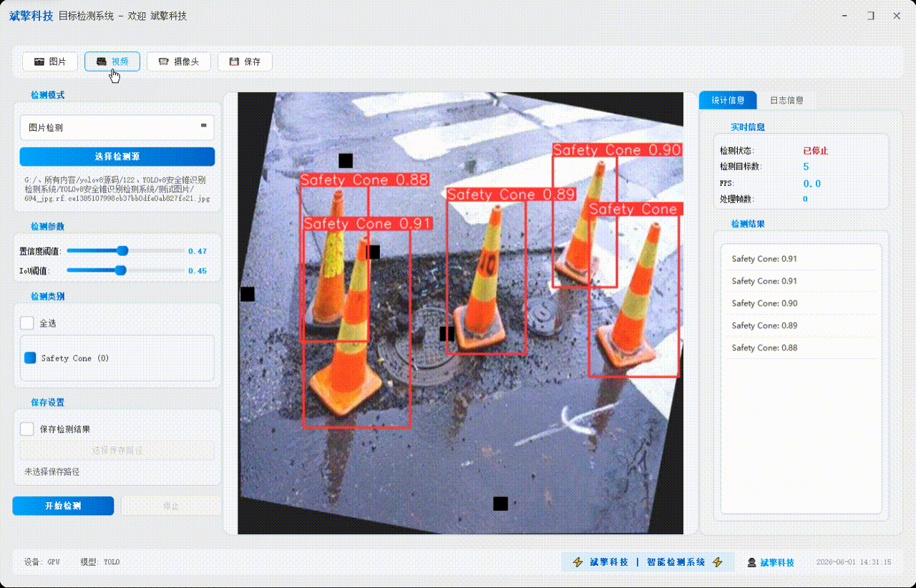This screenshot has width=916, height=588.
Task: Click the 检测目标数 count value 5
Action: coord(806,167)
